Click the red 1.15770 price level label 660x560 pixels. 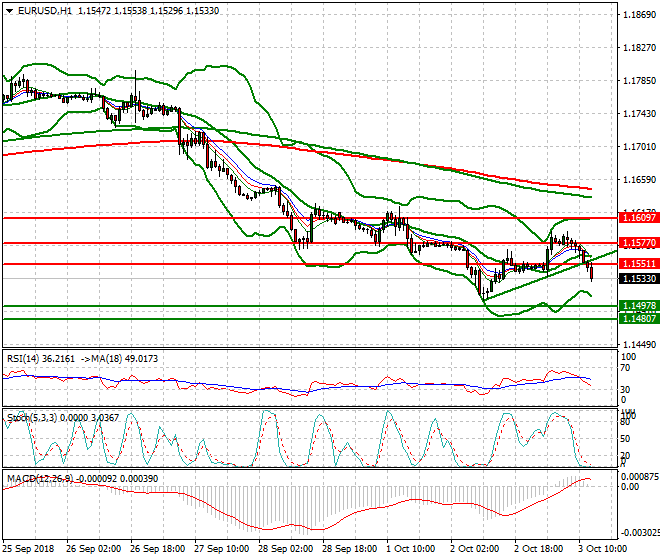coord(639,243)
